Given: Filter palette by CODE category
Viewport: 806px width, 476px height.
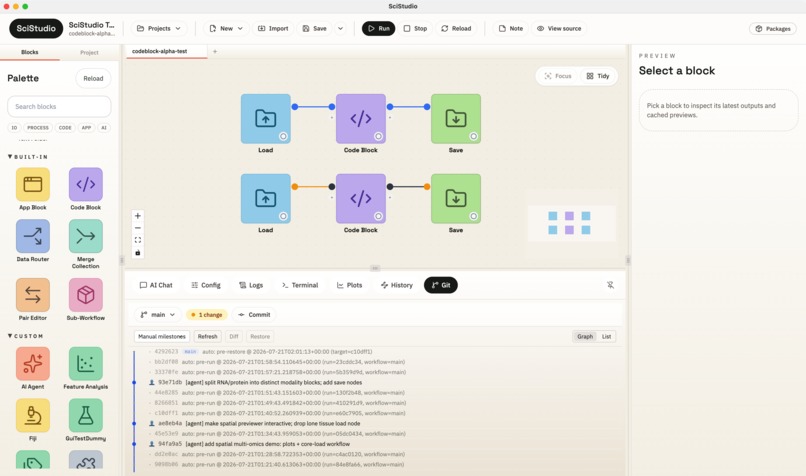Looking at the screenshot, I should click(x=65, y=127).
